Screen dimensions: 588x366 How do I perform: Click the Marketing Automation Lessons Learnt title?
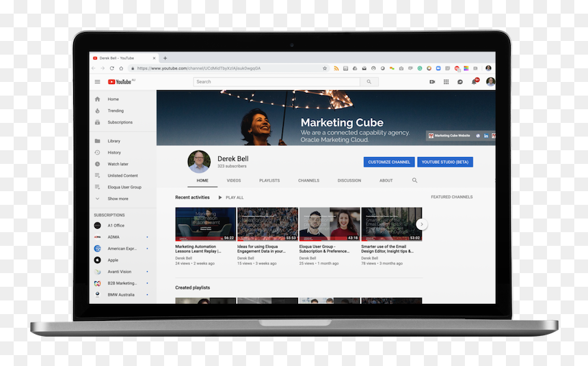coord(198,249)
